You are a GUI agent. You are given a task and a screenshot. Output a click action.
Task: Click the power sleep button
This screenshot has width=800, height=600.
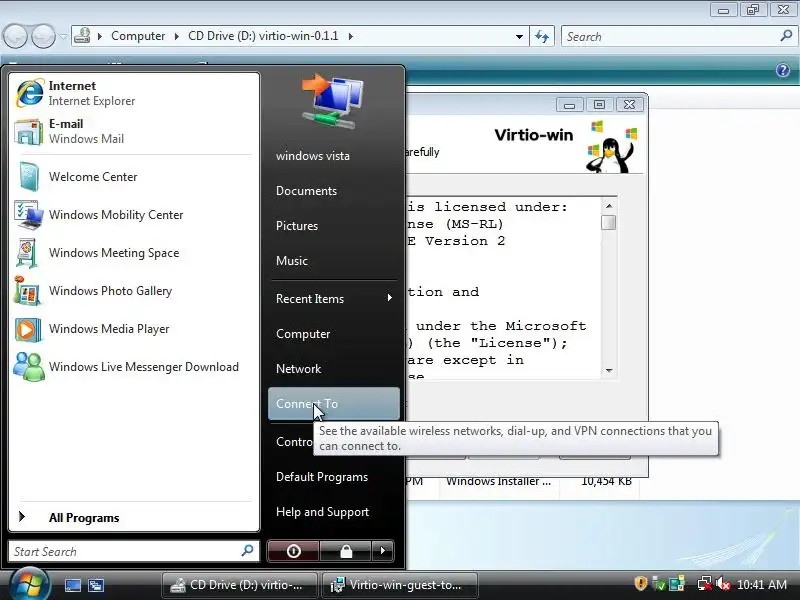[293, 551]
